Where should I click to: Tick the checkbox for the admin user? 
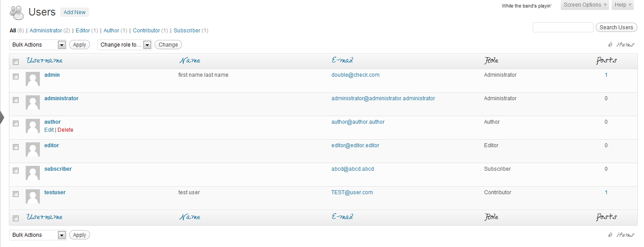(x=16, y=76)
